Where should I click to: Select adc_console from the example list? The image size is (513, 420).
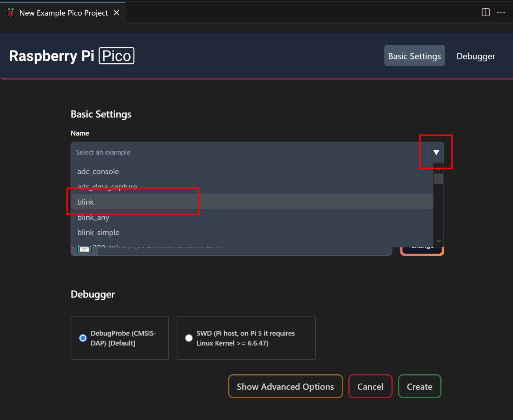point(98,171)
